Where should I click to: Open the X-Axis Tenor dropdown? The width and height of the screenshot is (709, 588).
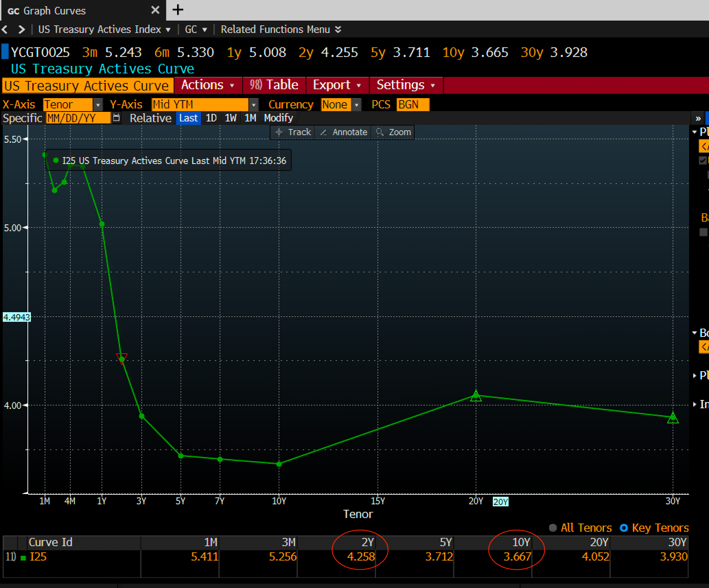98,105
